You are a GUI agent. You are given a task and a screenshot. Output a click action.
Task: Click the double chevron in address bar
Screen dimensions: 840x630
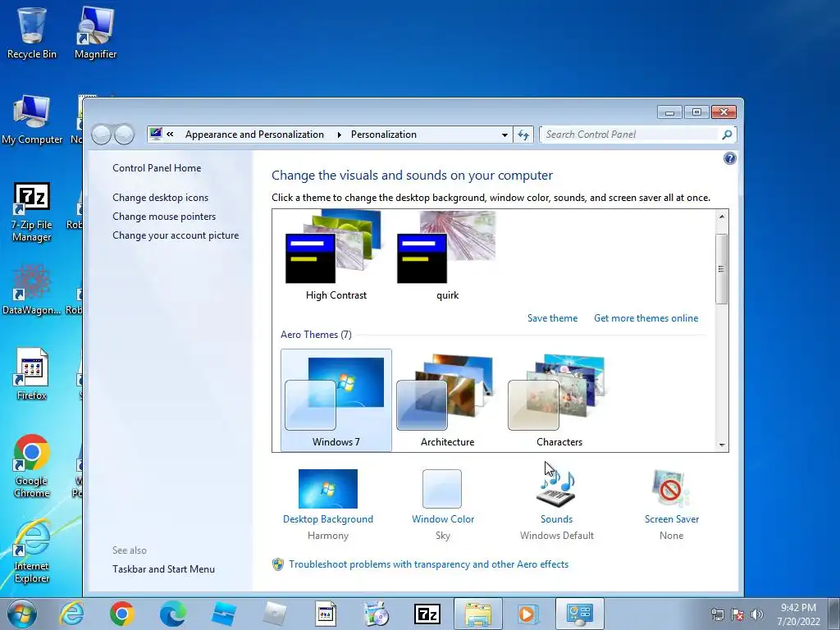click(170, 135)
